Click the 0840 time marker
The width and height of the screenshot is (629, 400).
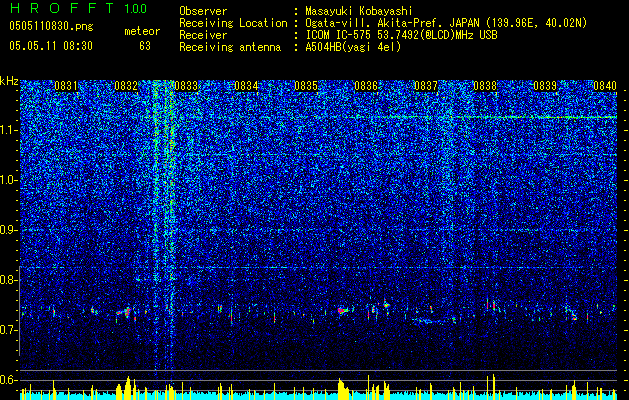coord(605,86)
